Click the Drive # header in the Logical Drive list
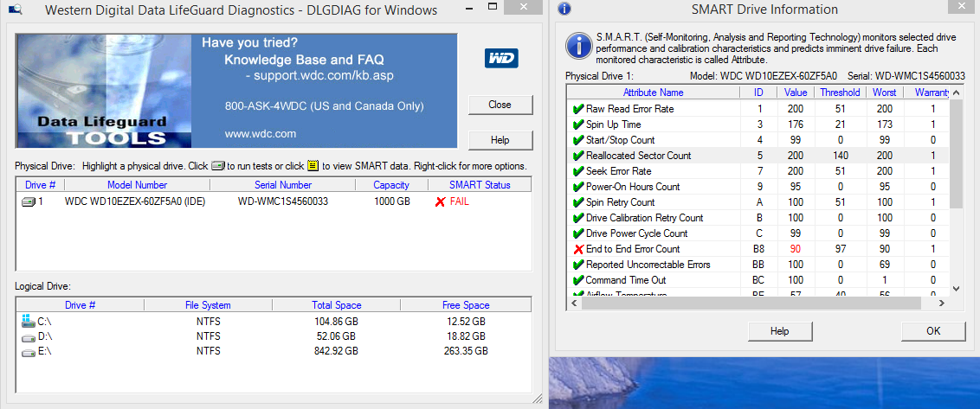 [80, 305]
